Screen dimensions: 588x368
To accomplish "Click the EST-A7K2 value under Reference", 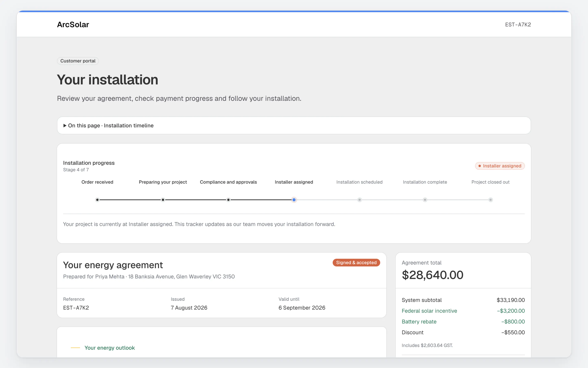I will coord(76,308).
